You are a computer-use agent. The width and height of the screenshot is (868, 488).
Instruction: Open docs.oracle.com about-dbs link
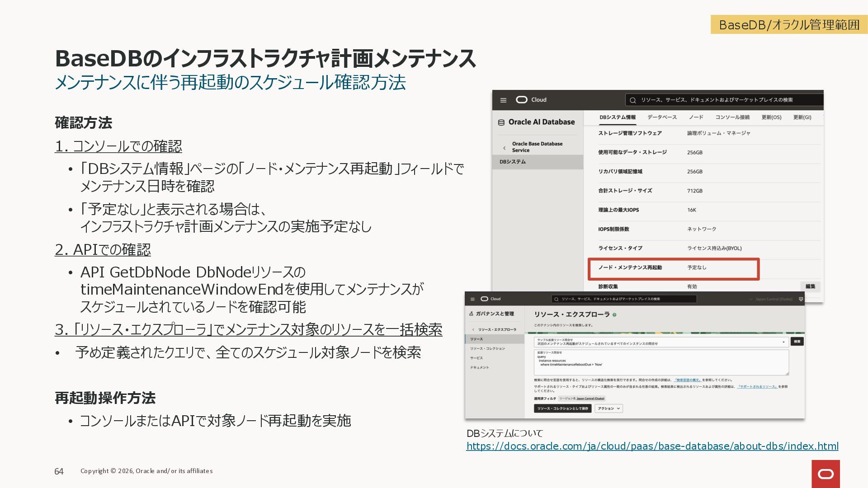click(652, 446)
